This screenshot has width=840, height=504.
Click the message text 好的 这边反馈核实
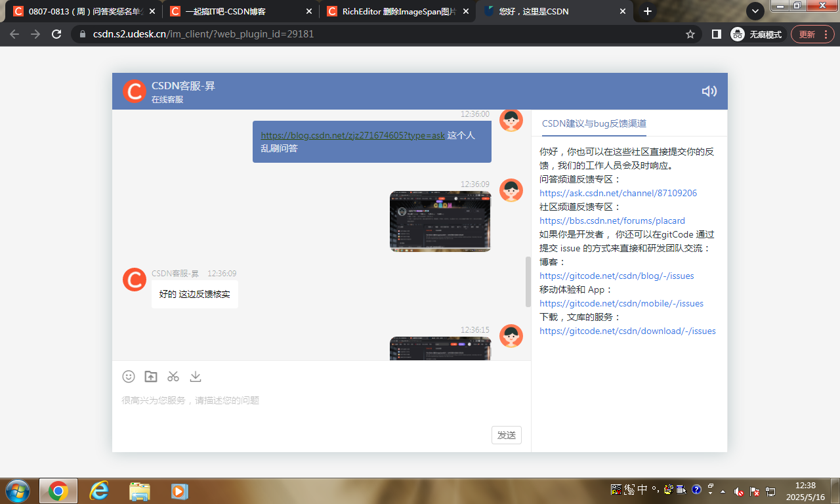click(x=195, y=294)
